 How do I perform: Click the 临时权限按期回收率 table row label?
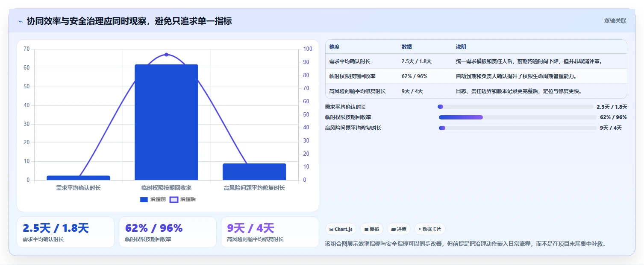click(352, 76)
